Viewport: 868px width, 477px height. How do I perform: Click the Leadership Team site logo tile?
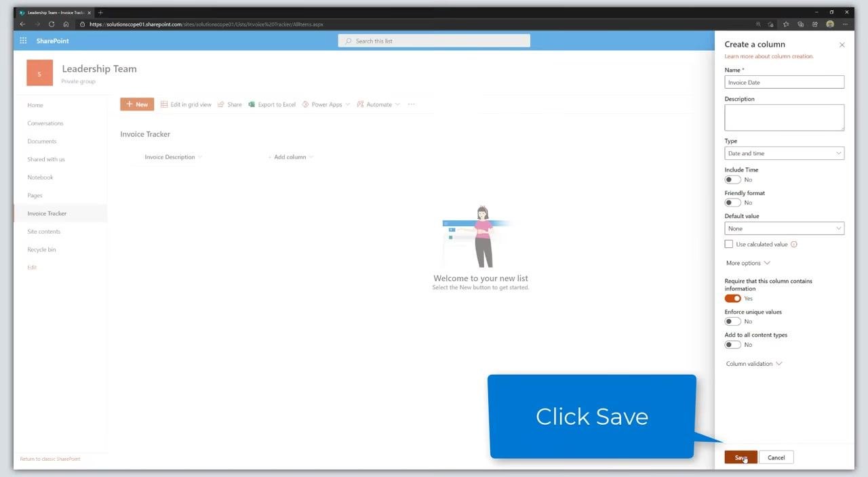click(x=39, y=73)
